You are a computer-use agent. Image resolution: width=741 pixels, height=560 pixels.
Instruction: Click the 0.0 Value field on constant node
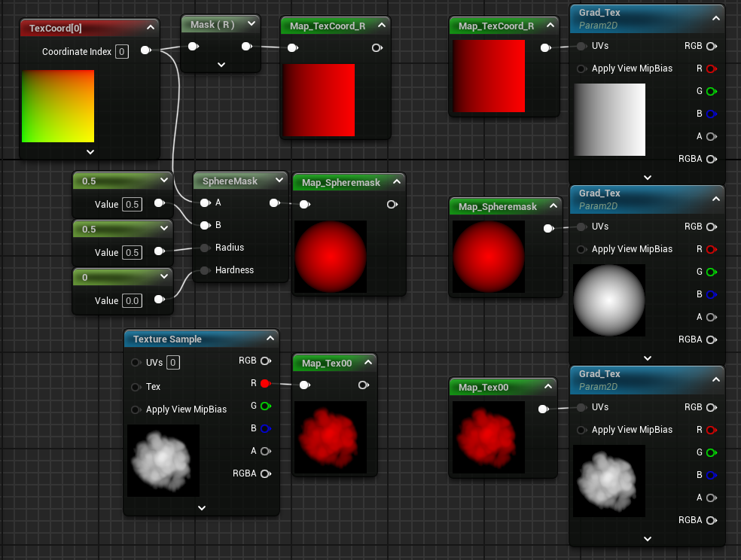(x=132, y=300)
